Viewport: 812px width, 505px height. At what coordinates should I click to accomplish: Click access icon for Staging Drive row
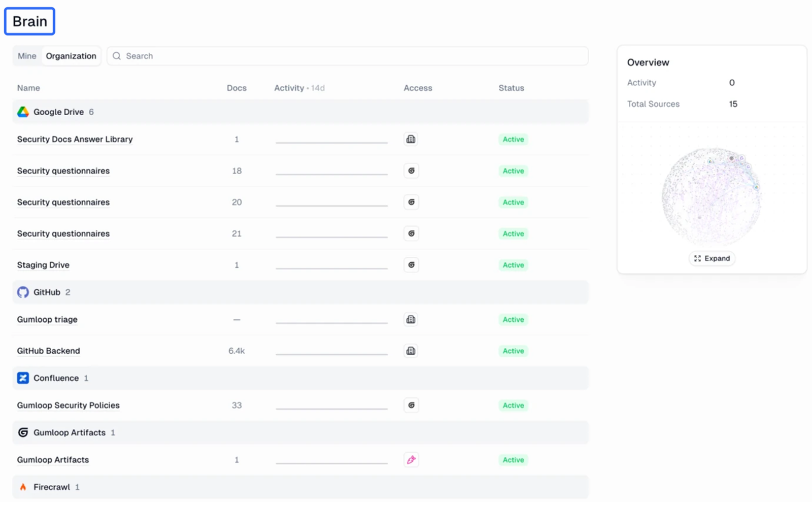click(x=411, y=265)
